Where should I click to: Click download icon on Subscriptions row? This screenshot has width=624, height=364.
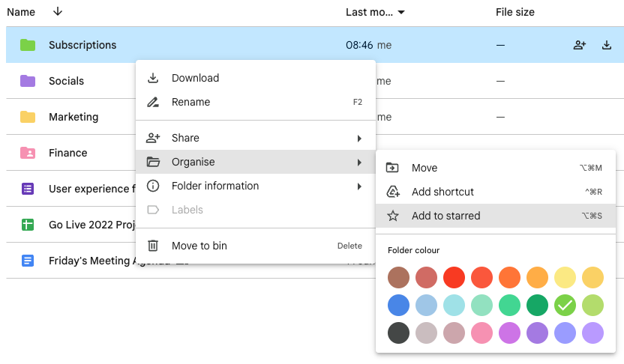(x=607, y=45)
